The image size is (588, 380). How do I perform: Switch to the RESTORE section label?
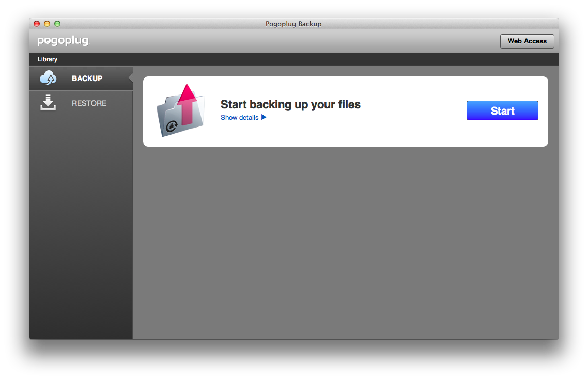[89, 103]
